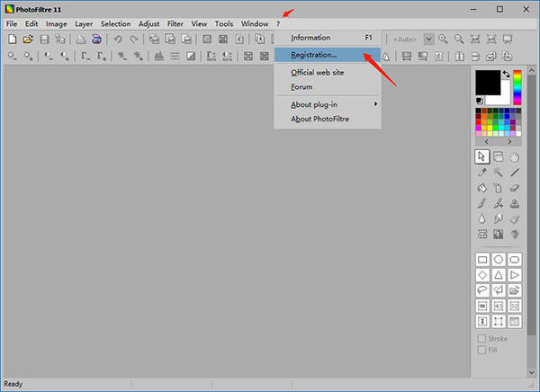This screenshot has width=540, height=392.
Task: Go to the previous color palette page
Action: (487, 141)
